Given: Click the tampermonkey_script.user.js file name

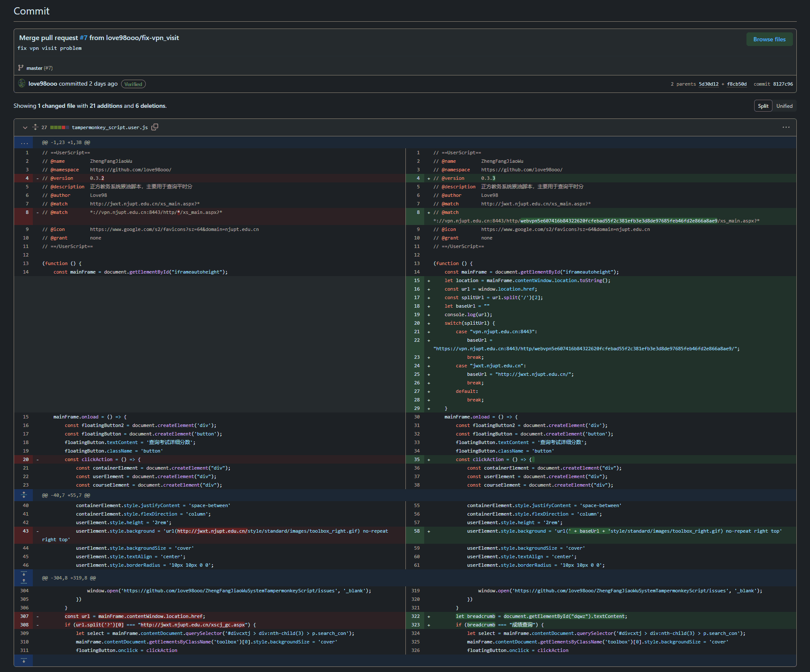Looking at the screenshot, I should coord(110,127).
